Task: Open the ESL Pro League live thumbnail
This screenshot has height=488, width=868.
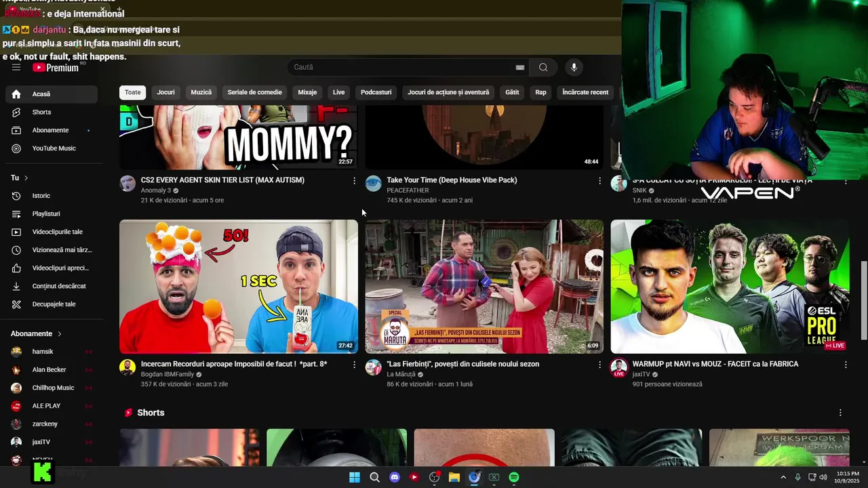Action: pyautogui.click(x=730, y=286)
